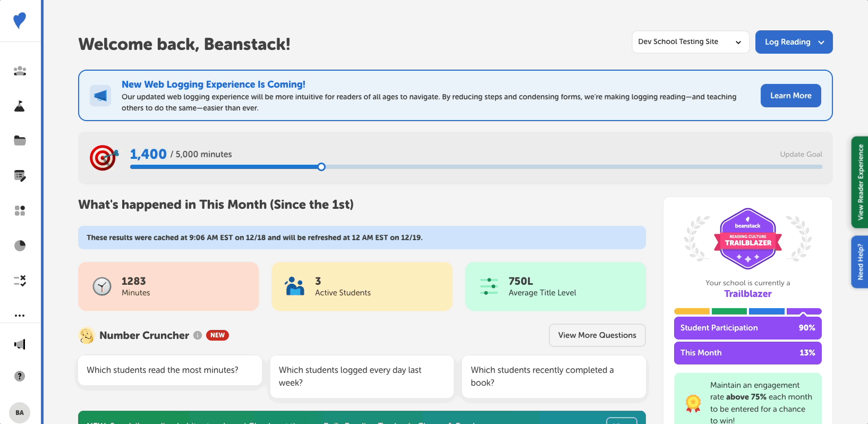
Task: Click the Update Goal link
Action: [801, 154]
